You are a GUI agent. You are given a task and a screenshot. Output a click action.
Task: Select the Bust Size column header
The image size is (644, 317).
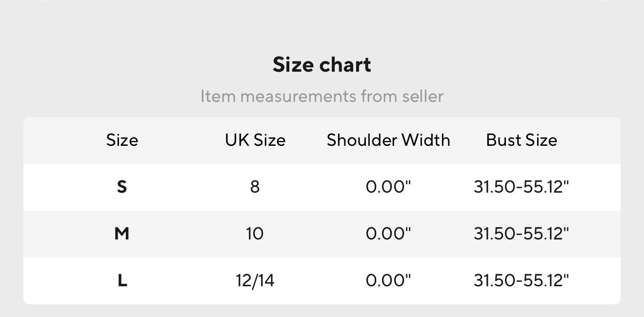(521, 140)
